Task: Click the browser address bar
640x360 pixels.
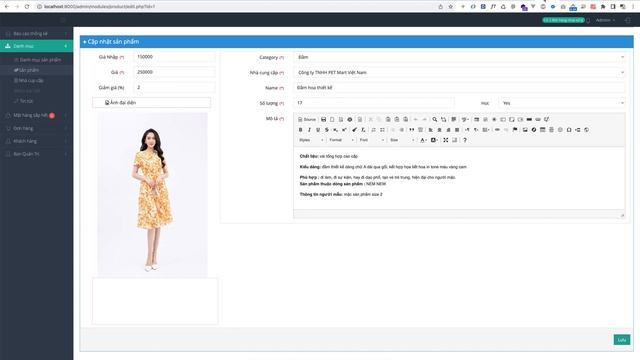Action: 237,7
